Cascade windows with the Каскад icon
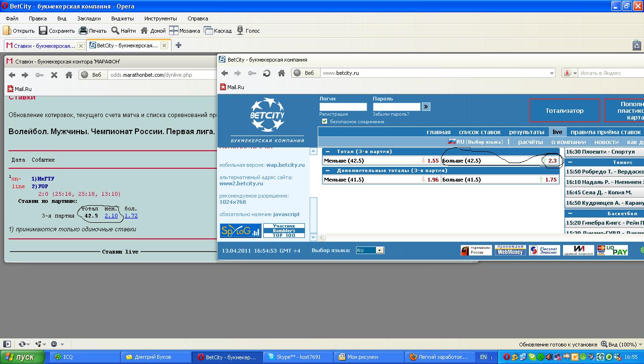 208,31
